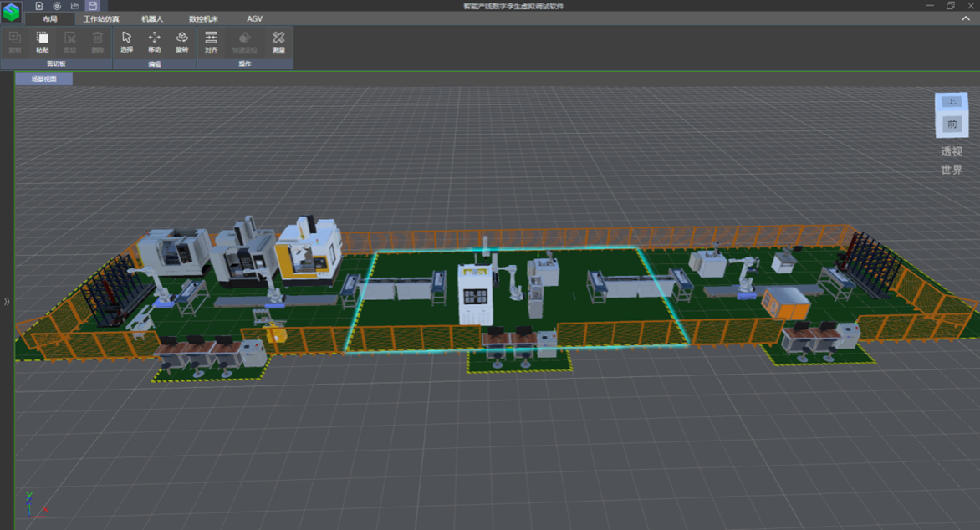980x530 pixels.
Task: Open the 机器人 ribbon tab
Action: (152, 18)
